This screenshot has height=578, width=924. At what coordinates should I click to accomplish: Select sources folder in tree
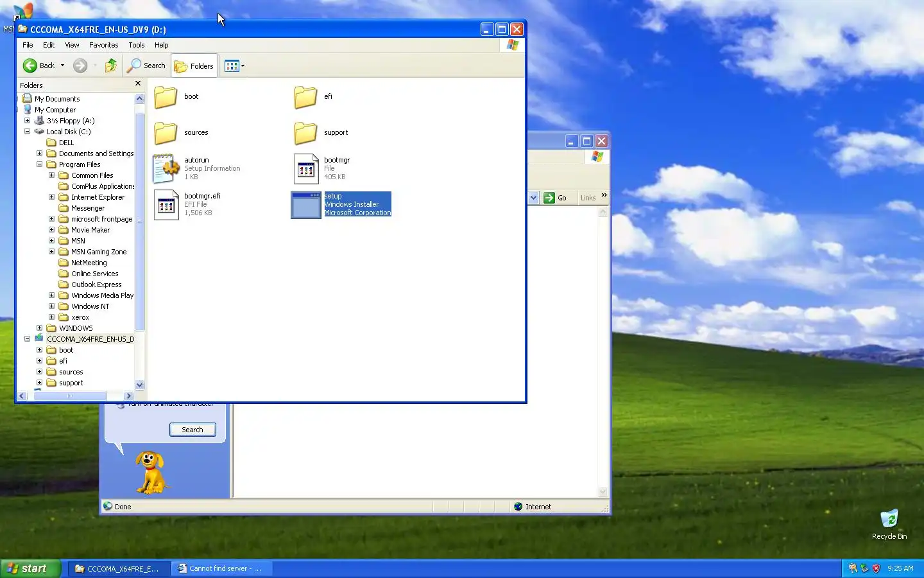click(x=71, y=372)
